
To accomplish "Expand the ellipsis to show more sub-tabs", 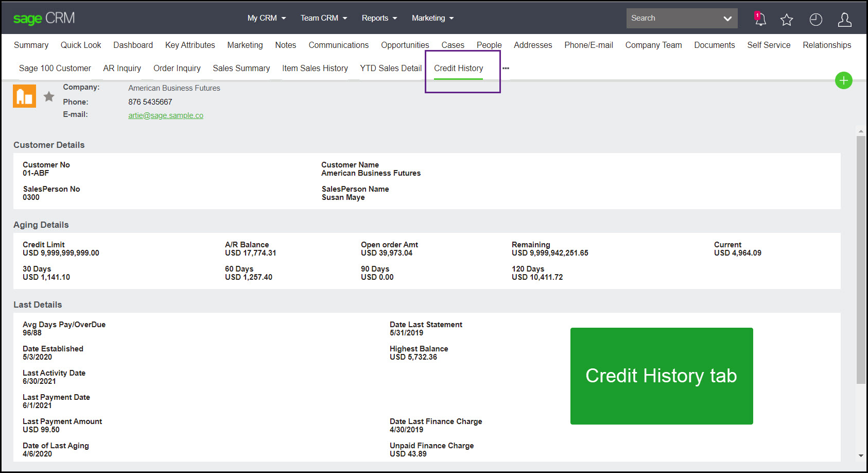I will click(x=505, y=67).
